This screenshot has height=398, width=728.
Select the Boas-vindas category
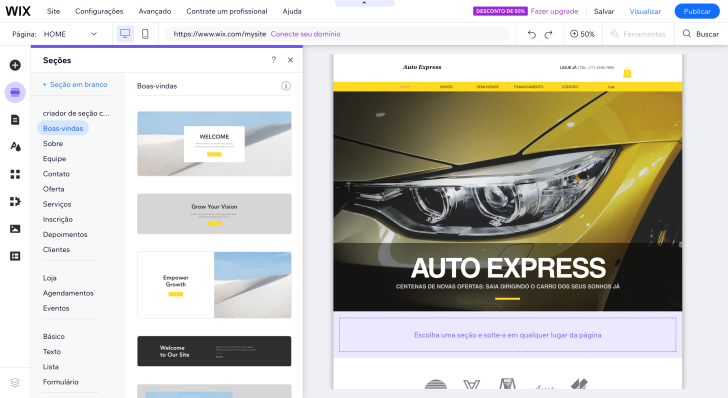[x=63, y=128]
